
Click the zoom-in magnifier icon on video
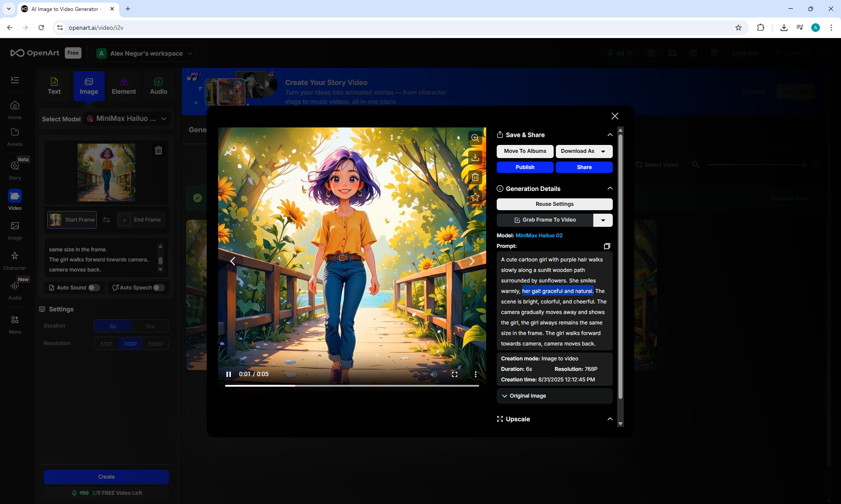tap(475, 138)
